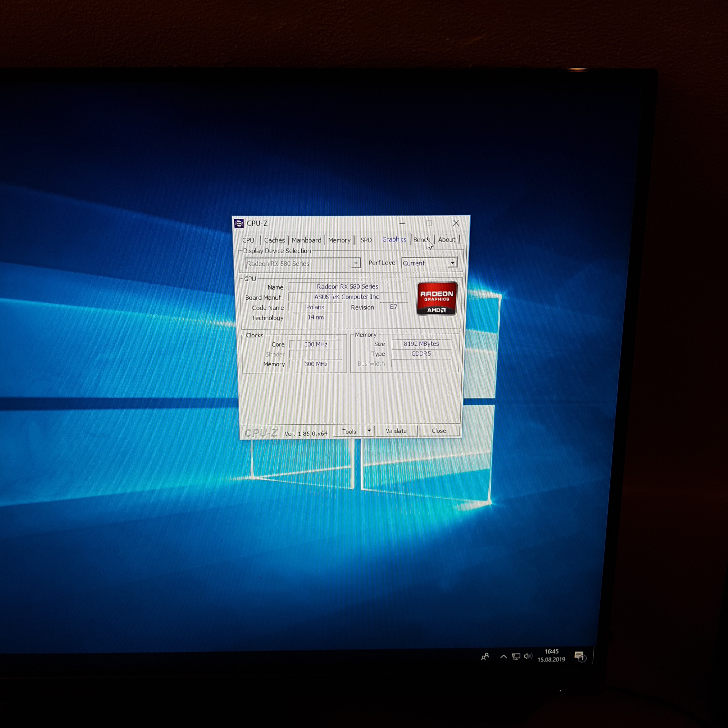Image resolution: width=728 pixels, height=728 pixels.
Task: Expand the Tools button dropdown arrow
Action: [x=369, y=431]
